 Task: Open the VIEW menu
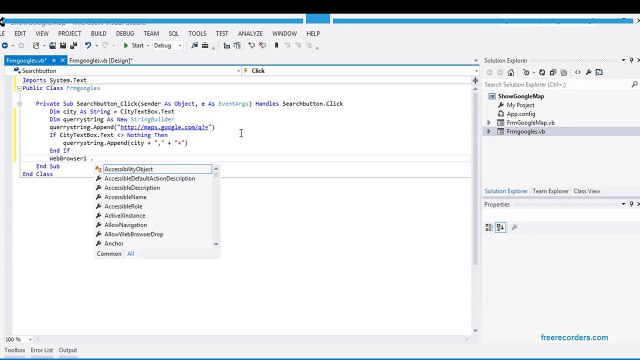coord(42,33)
